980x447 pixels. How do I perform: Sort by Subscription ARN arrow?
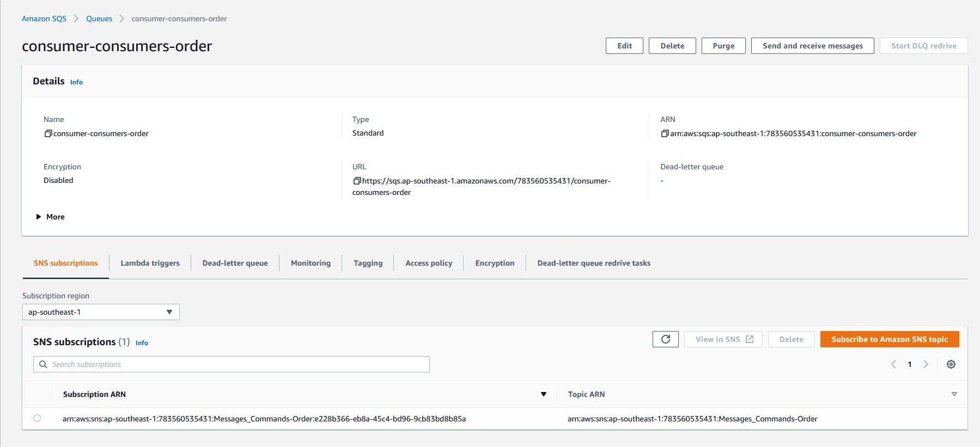(543, 394)
